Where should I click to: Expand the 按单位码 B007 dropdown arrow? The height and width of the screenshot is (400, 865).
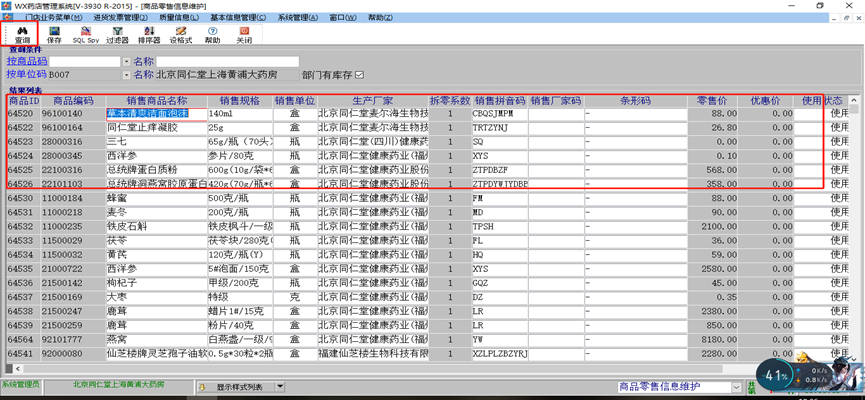[x=126, y=74]
